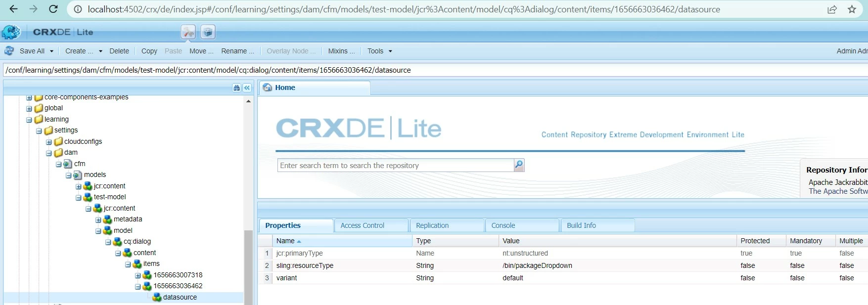Click the test-model node icon

88,197
